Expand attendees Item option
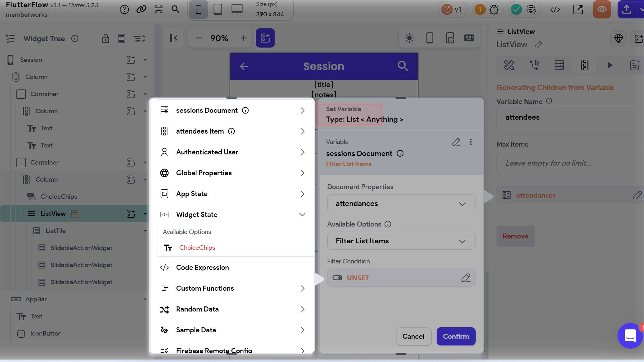 point(232,131)
